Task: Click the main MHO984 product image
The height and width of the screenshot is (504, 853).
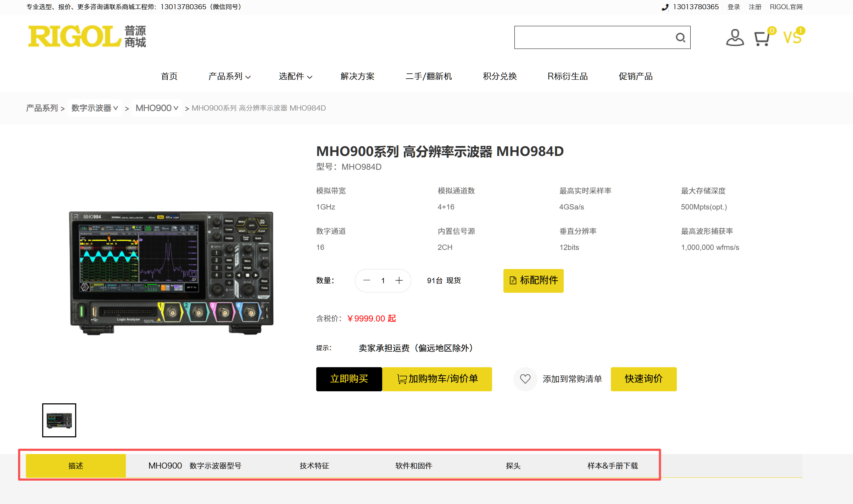Action: pyautogui.click(x=172, y=273)
